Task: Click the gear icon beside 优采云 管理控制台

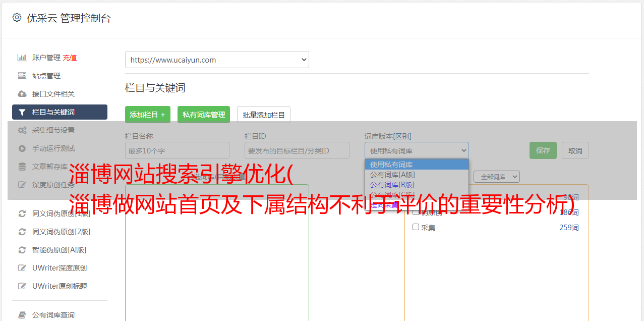Action: coord(17,18)
